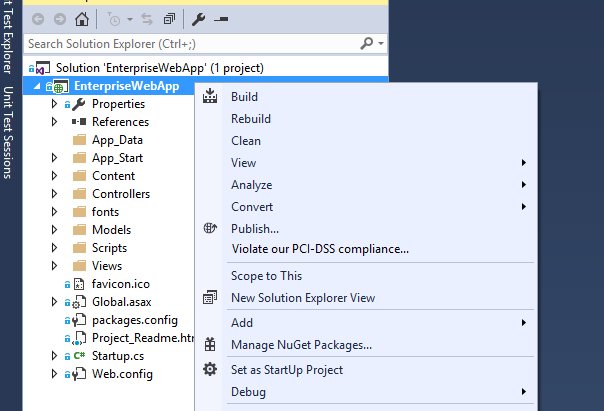This screenshot has width=604, height=411.
Task: Click the Forward navigation arrow in toolbar
Action: click(60, 19)
